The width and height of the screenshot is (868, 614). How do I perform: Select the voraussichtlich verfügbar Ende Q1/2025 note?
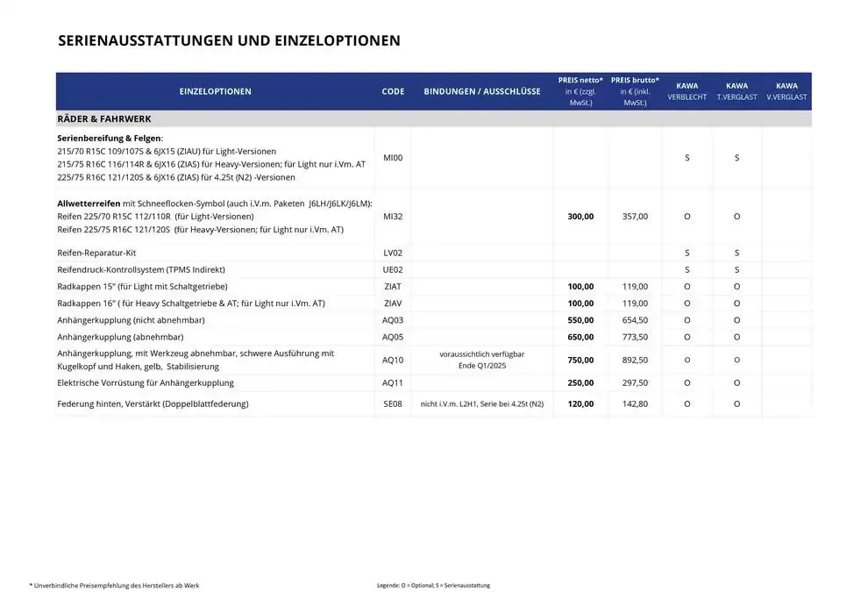(x=481, y=360)
